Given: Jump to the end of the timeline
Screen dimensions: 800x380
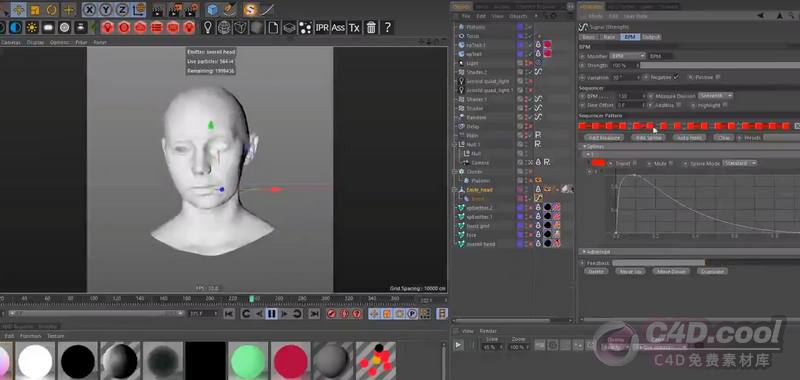Looking at the screenshot, I should click(x=315, y=314).
